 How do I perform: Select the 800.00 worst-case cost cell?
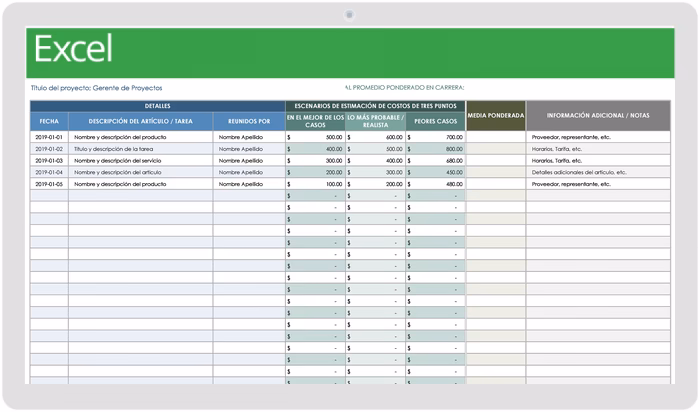pos(435,149)
